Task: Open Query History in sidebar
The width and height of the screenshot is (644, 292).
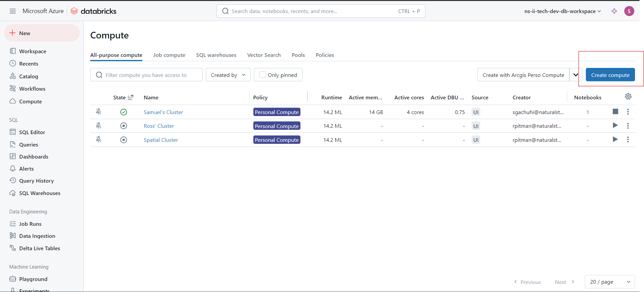Action: (x=36, y=181)
